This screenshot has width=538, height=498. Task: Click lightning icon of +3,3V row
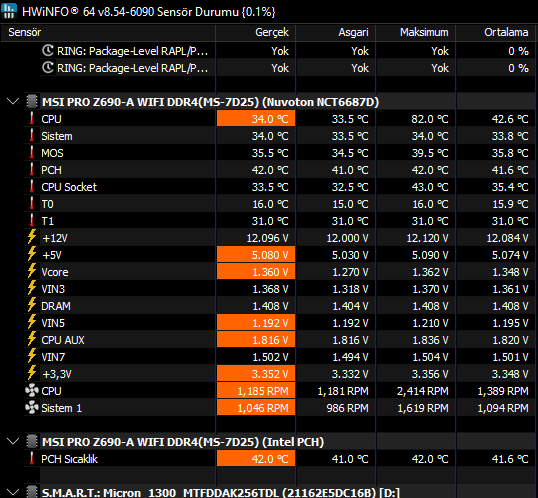pyautogui.click(x=32, y=373)
